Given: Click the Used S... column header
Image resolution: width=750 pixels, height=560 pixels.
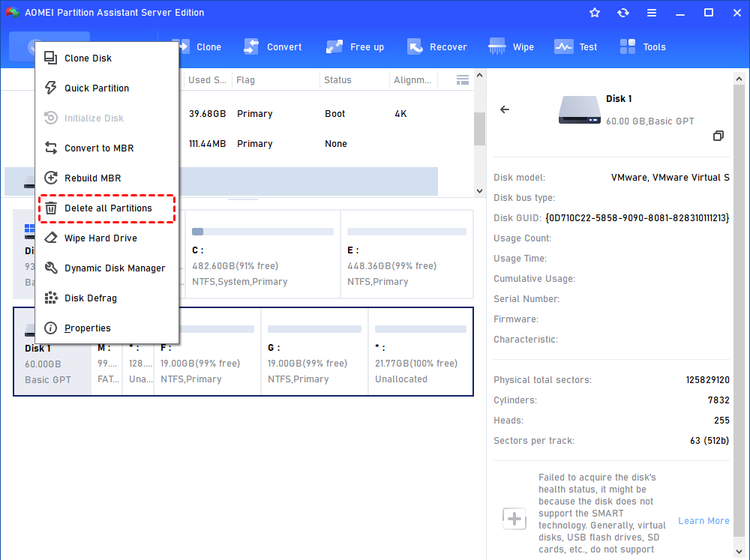Looking at the screenshot, I should (207, 80).
